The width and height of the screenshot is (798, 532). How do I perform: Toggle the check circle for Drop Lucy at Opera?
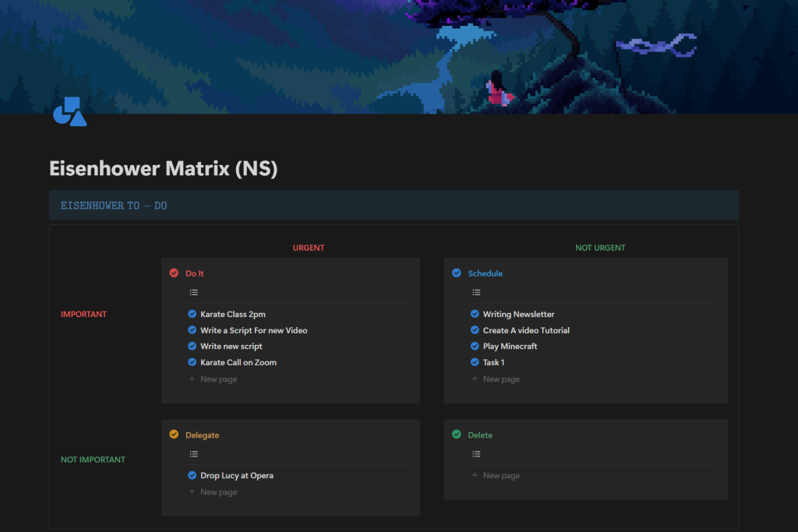(192, 475)
